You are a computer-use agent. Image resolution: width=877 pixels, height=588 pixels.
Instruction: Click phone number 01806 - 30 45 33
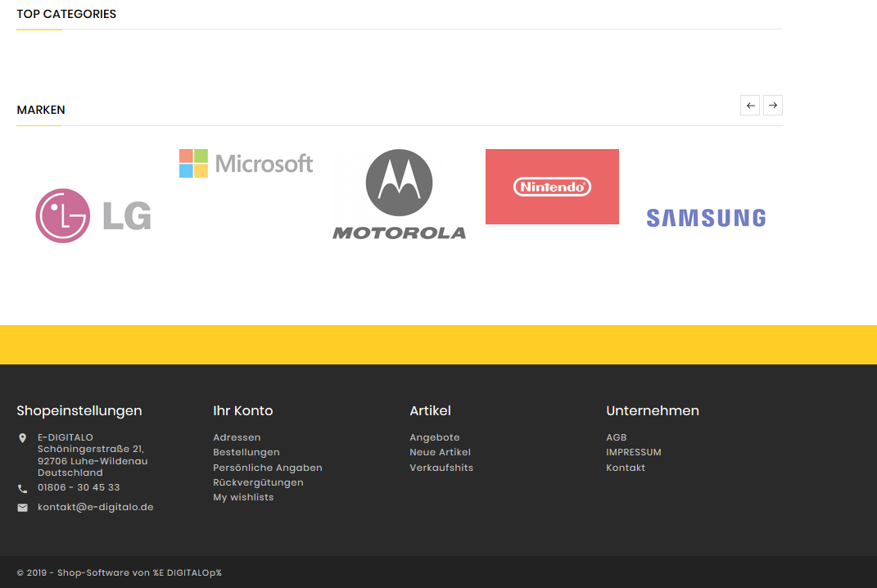click(x=79, y=487)
